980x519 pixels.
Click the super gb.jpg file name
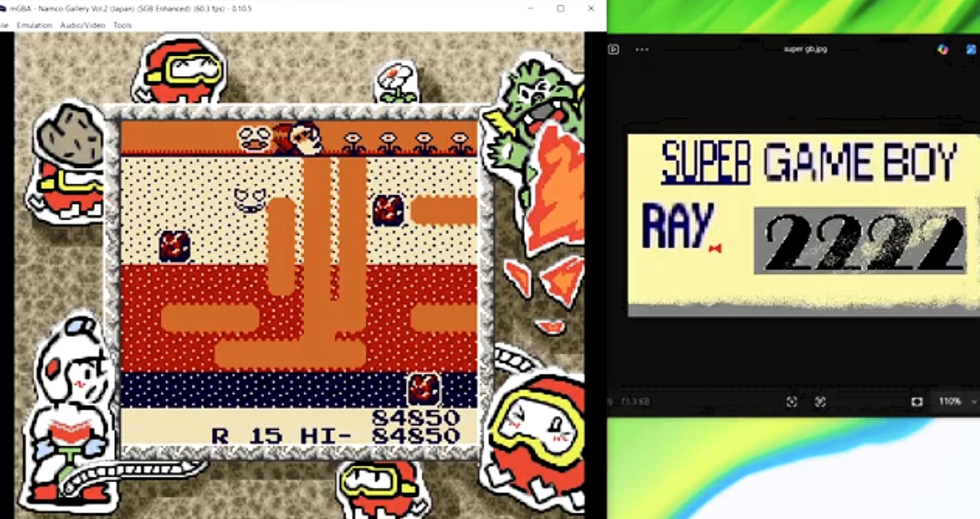(805, 49)
